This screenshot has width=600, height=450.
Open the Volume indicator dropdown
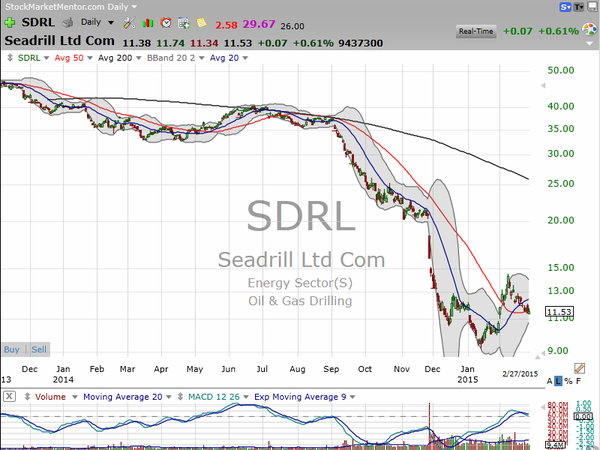pos(75,397)
